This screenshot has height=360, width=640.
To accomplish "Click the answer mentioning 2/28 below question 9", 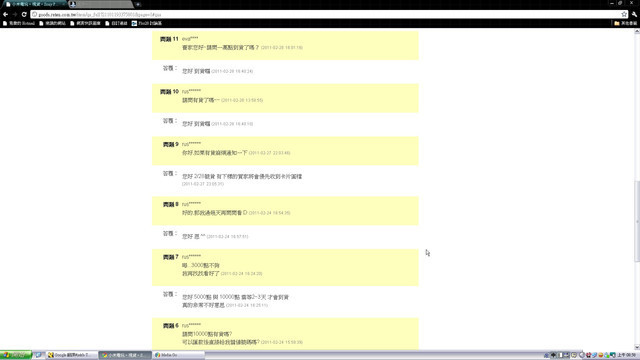I will pos(242,176).
